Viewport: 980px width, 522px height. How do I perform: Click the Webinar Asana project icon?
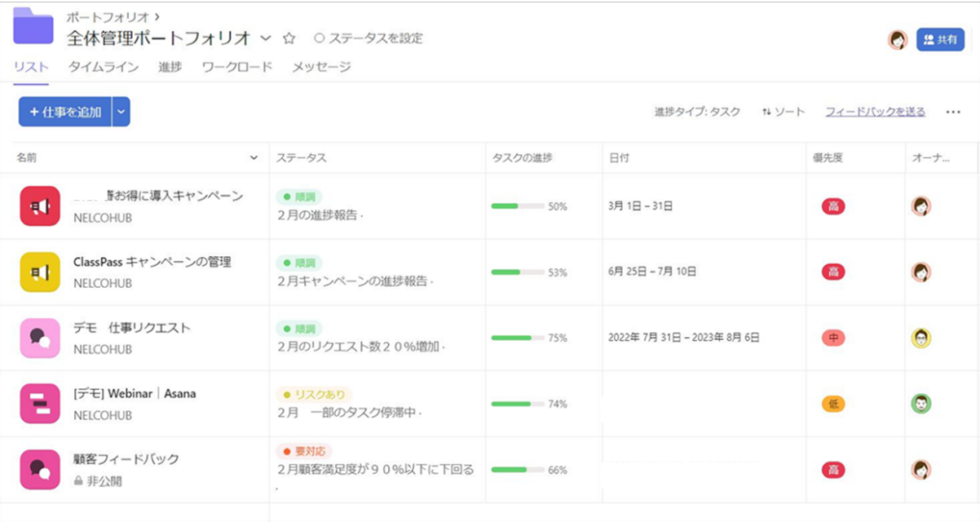pos(40,404)
